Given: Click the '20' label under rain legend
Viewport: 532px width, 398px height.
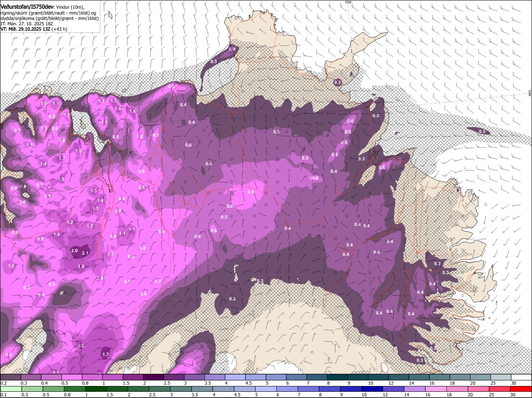Looking at the screenshot, I should (469, 395).
